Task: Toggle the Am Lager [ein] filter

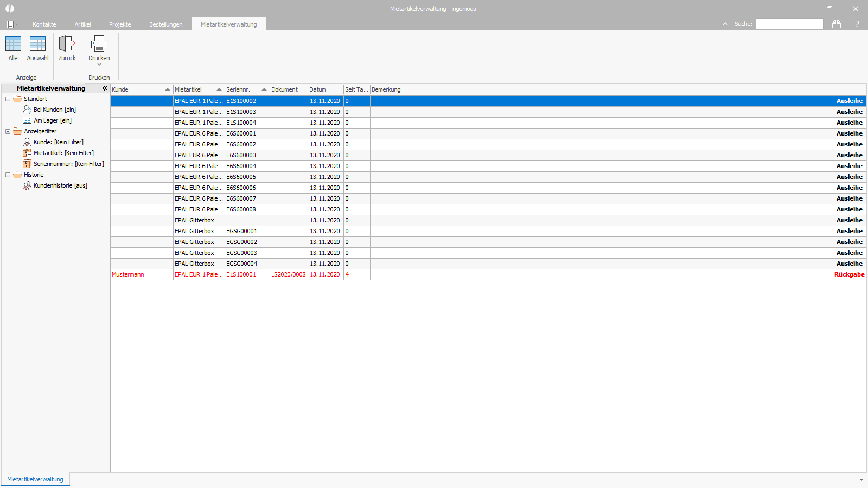Action: pos(47,120)
